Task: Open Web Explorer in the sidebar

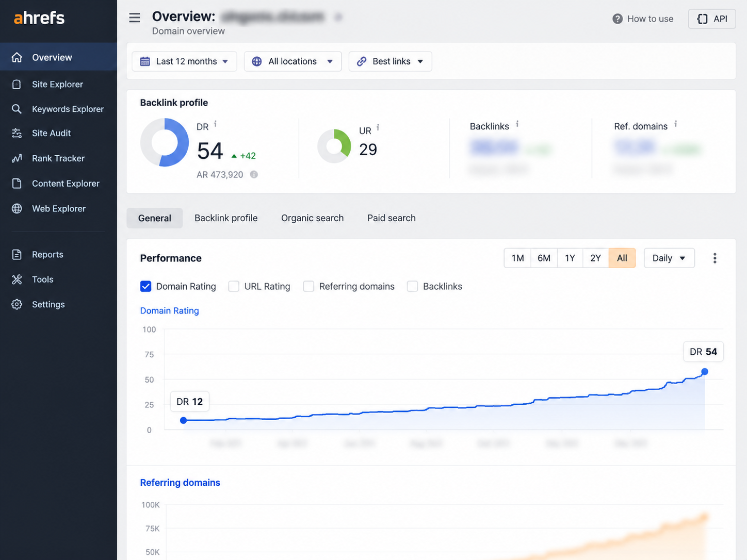Action: click(x=58, y=208)
